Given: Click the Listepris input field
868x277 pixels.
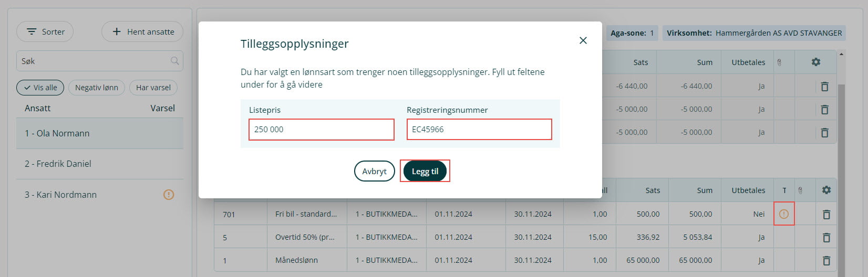Looking at the screenshot, I should [x=321, y=130].
